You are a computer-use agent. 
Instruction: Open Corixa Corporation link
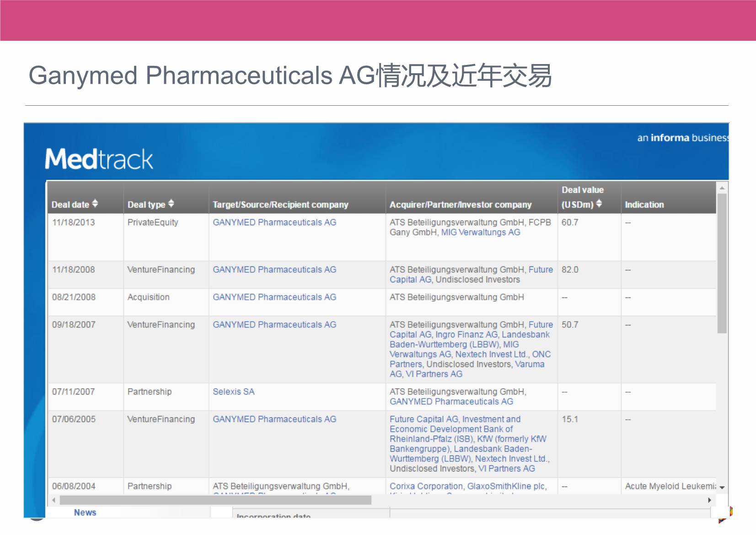coord(426,486)
